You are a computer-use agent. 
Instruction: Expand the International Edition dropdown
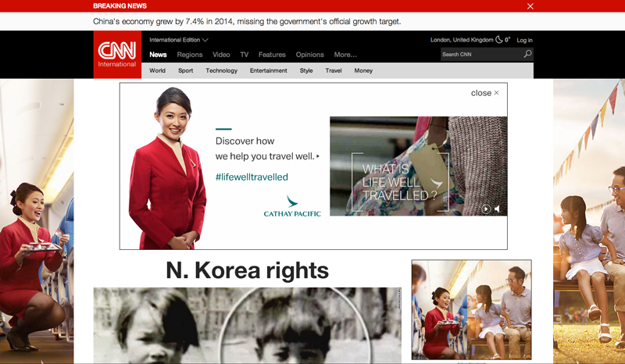(x=179, y=40)
